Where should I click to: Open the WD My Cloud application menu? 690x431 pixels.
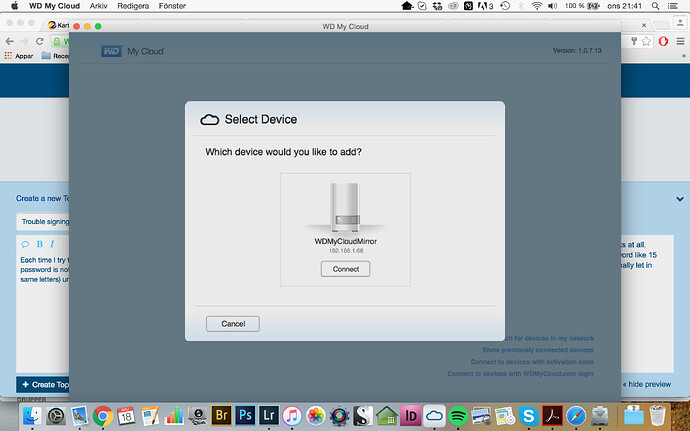click(55, 6)
